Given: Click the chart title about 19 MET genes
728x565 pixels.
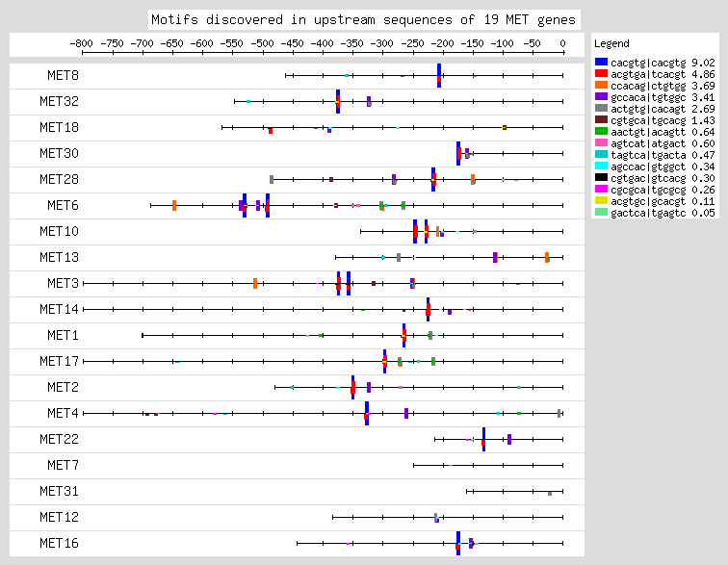Looking at the screenshot, I should point(364,19).
